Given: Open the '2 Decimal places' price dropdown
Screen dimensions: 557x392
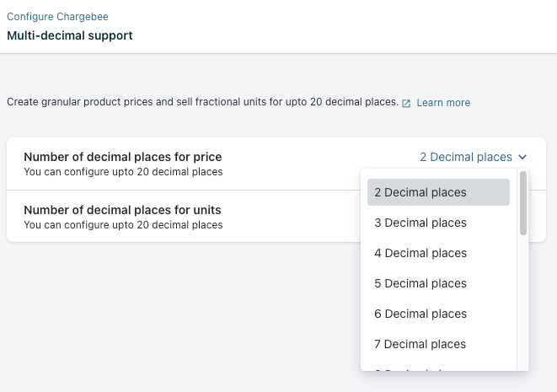Looking at the screenshot, I should coord(466,157).
